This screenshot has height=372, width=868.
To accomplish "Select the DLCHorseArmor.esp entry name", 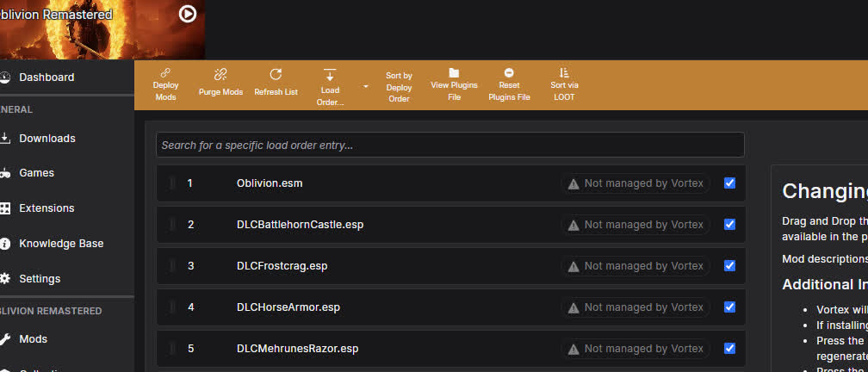I will [288, 307].
